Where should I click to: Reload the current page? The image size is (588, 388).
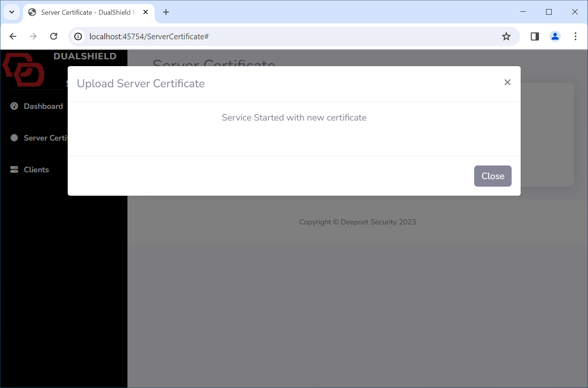tap(54, 36)
